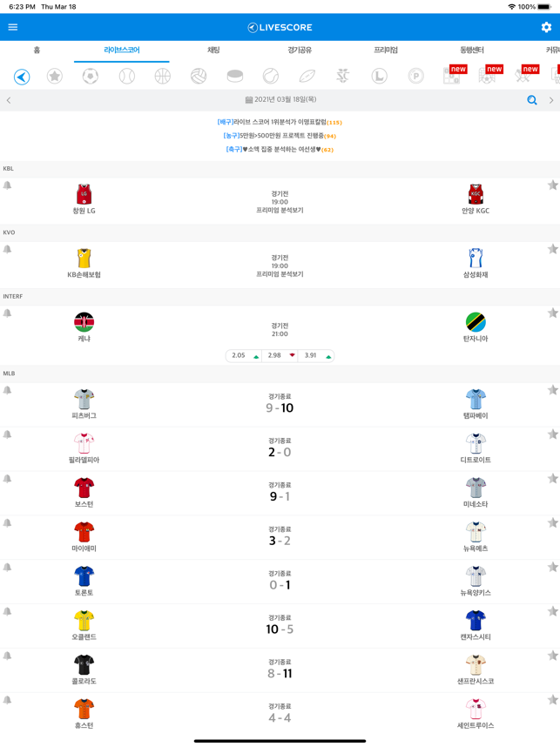
Task: Open 프리미엄 분석보기 for KBL match
Action: (x=280, y=210)
